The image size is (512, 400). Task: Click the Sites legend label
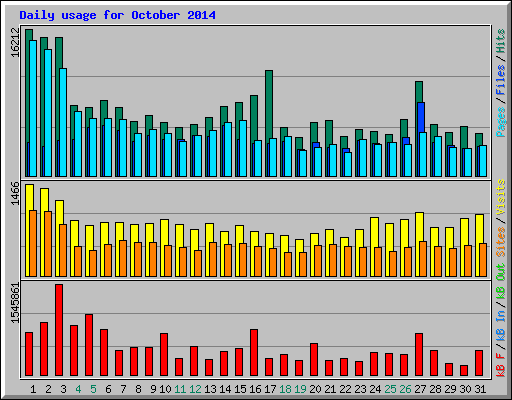pyautogui.click(x=501, y=242)
